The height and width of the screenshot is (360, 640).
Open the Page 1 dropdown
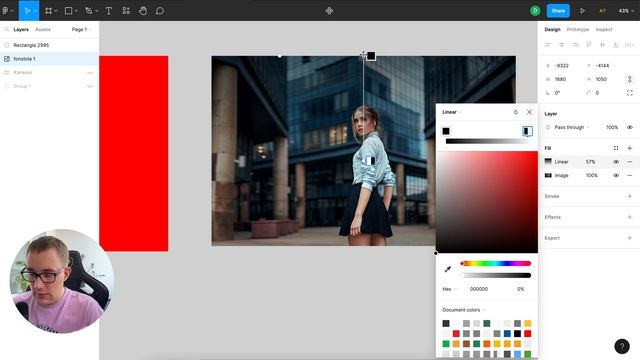click(81, 29)
